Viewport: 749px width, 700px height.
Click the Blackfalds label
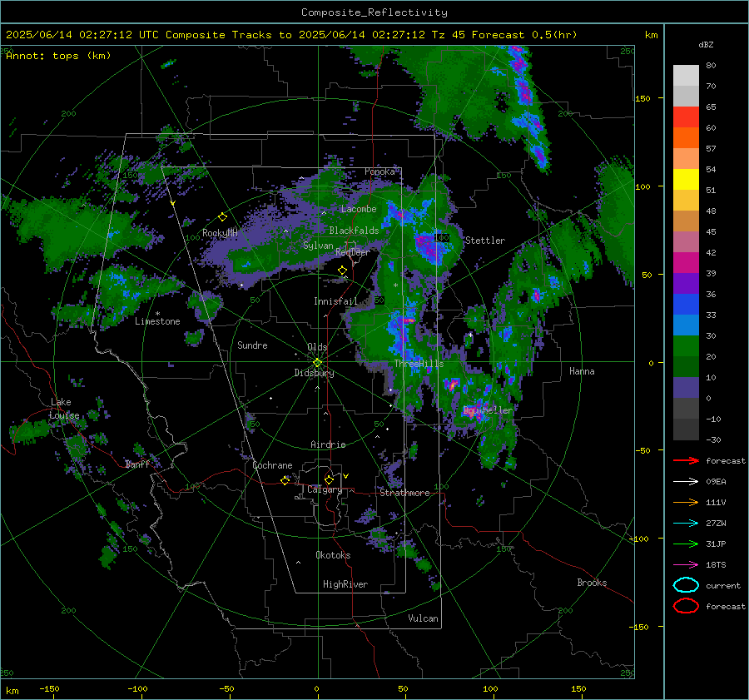(x=354, y=231)
